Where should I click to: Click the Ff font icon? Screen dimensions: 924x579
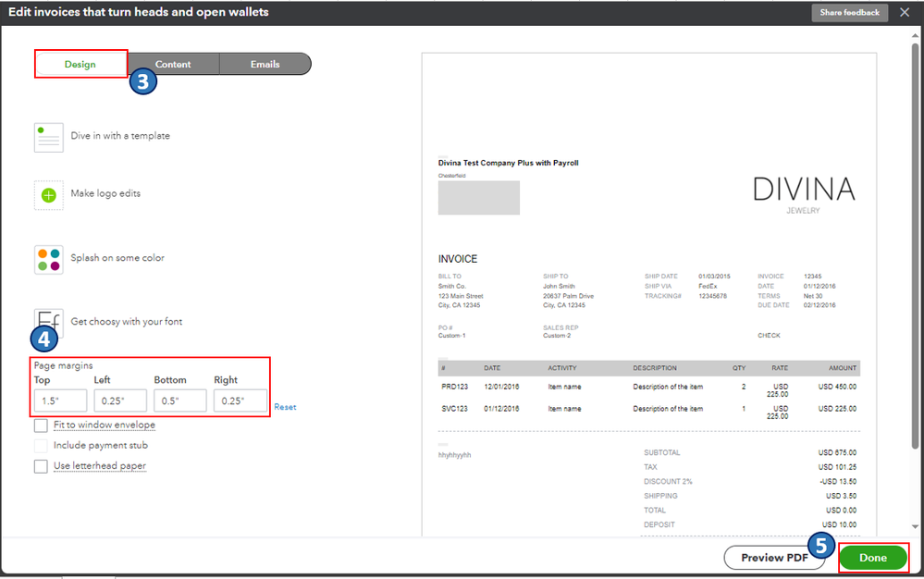[x=48, y=322]
